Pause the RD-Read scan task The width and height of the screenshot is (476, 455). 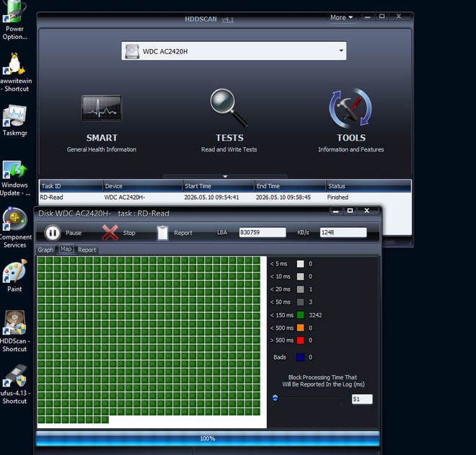tap(53, 233)
